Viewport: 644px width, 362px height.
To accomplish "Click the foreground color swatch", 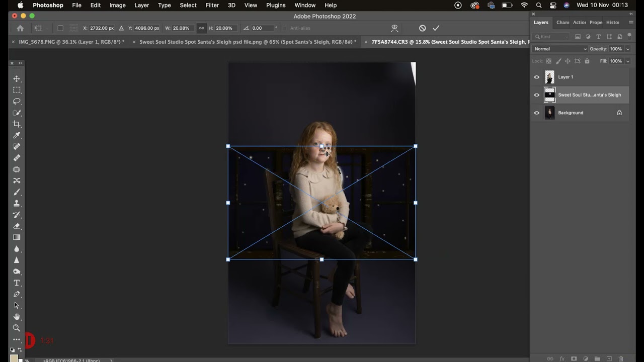I will pyautogui.click(x=14, y=358).
